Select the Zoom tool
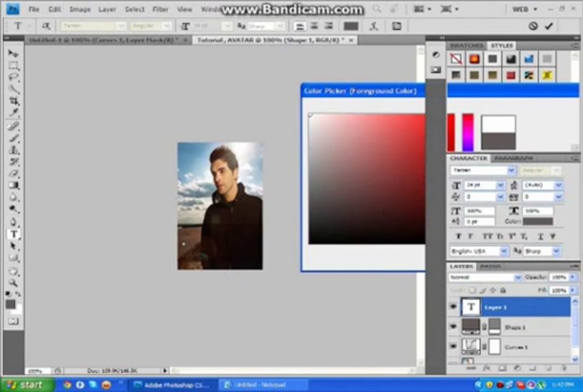The image size is (583, 392). pyautogui.click(x=14, y=283)
